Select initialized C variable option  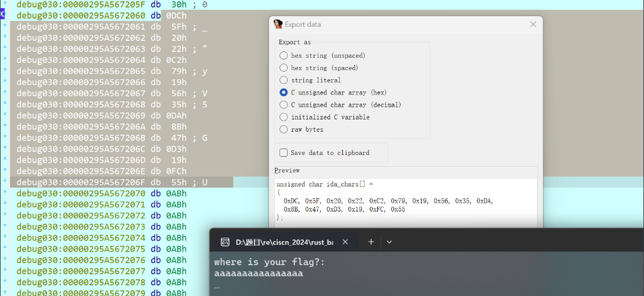[284, 117]
